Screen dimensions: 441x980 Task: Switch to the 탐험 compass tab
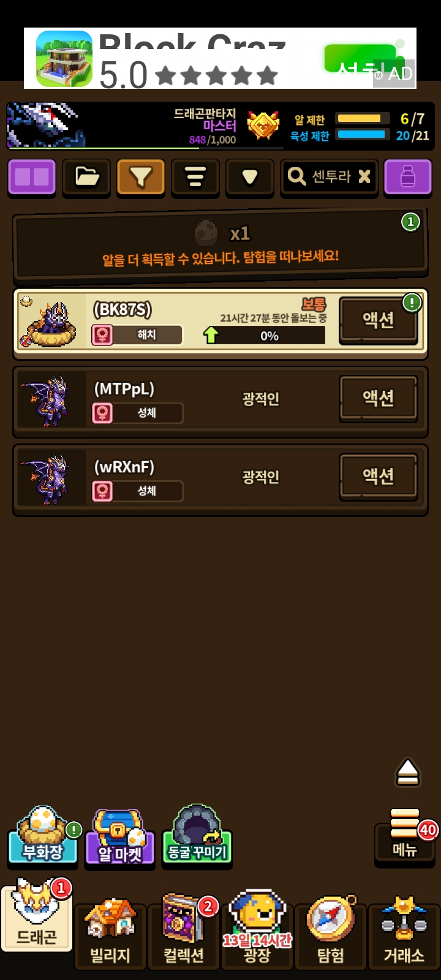(x=331, y=934)
